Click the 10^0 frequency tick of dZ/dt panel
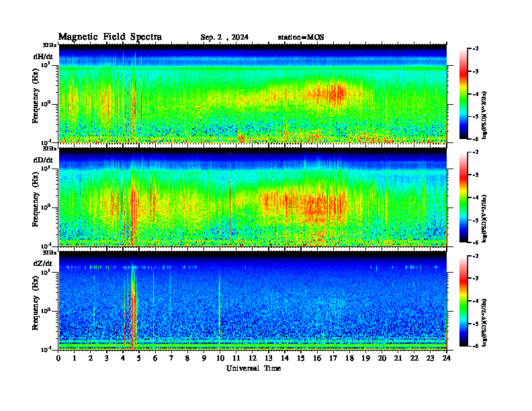The image size is (532, 411). point(46,310)
